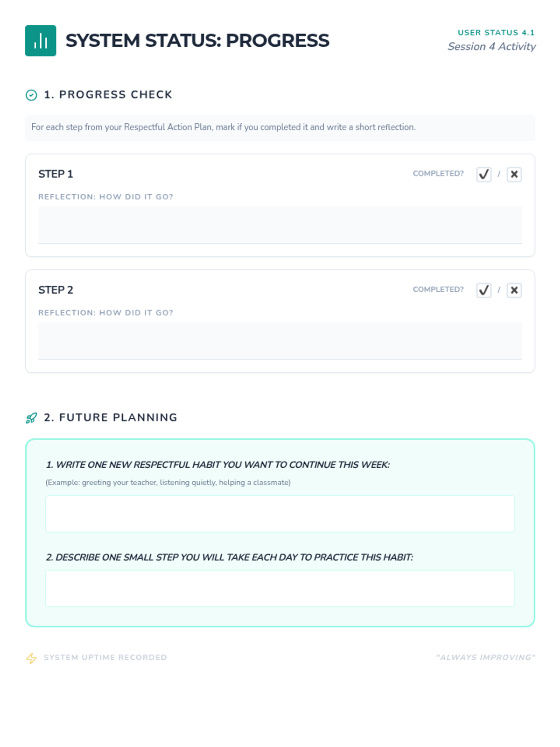The image size is (560, 747).
Task: Click the System Uptime Recorded footer text
Action: pyautogui.click(x=105, y=657)
